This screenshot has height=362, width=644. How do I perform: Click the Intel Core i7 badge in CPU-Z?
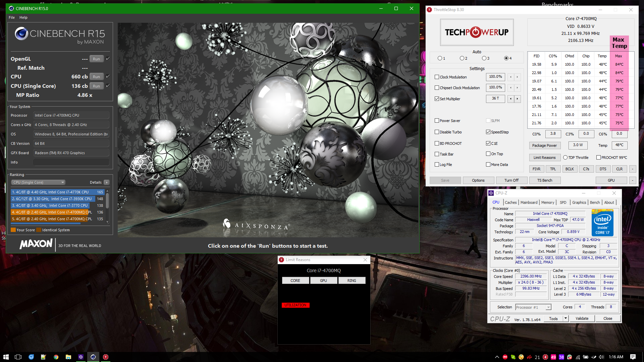[x=602, y=223]
